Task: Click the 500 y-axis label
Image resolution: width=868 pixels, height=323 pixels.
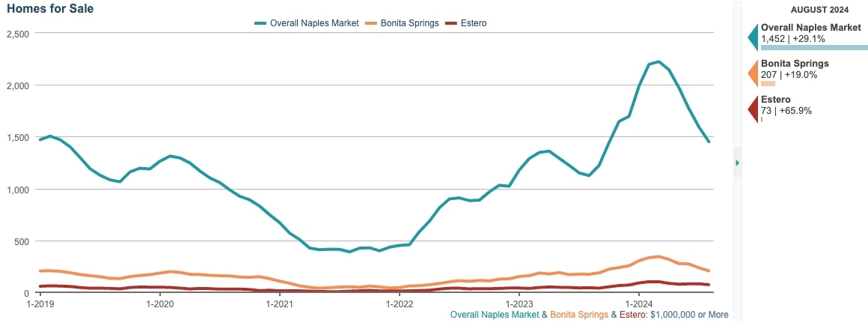Action: 21,241
